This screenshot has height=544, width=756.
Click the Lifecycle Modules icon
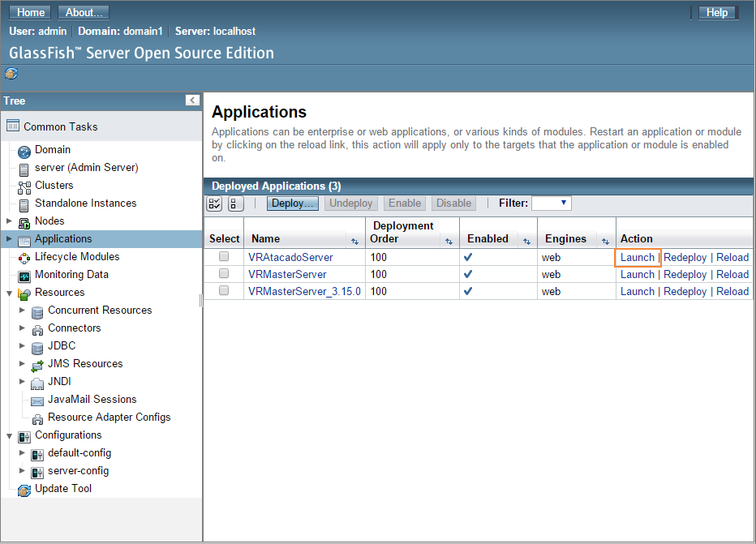tap(24, 259)
